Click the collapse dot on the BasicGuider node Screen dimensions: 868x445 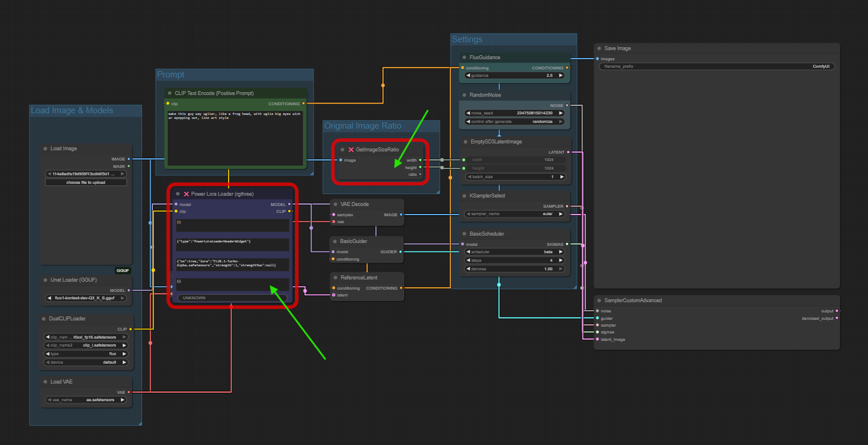336,241
